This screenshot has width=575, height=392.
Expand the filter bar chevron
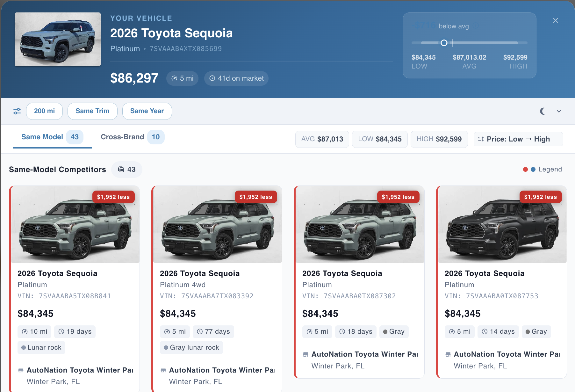pos(559,111)
